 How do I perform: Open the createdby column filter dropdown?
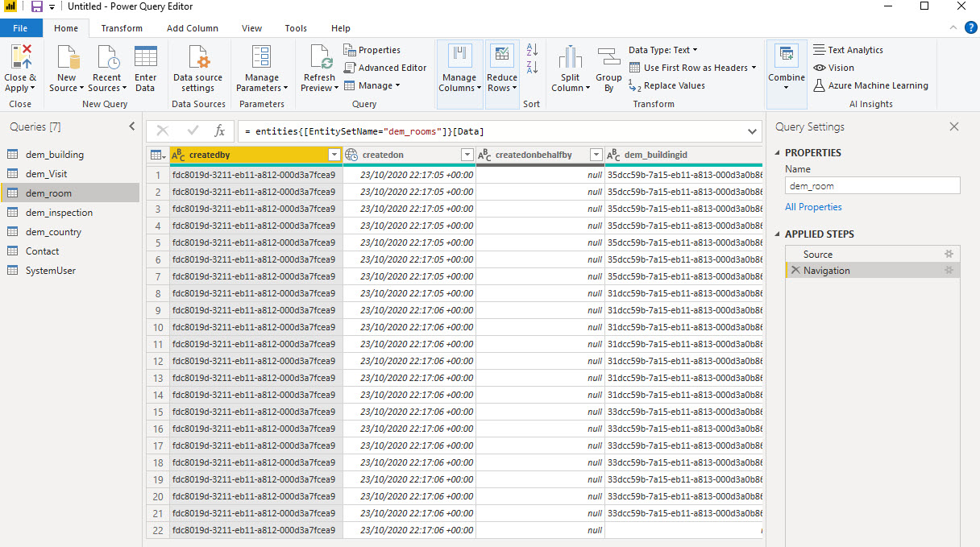(334, 155)
